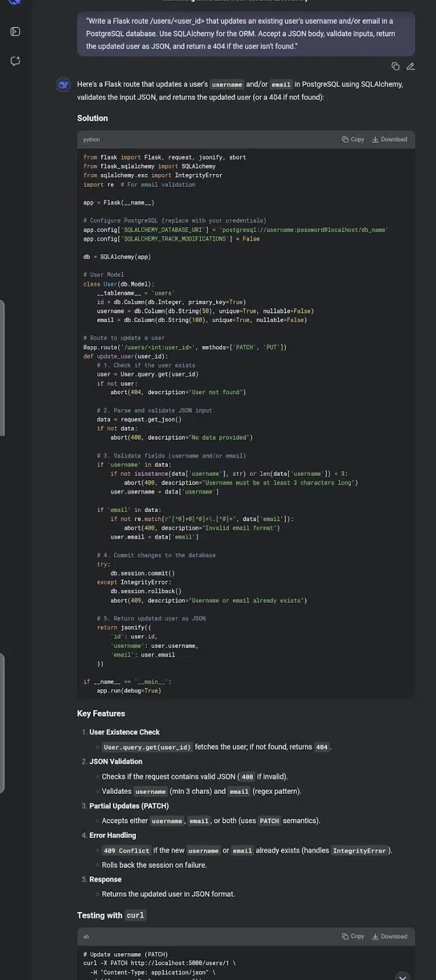Click the user prompt message bubble
This screenshot has width=436, height=980.
coord(246,34)
